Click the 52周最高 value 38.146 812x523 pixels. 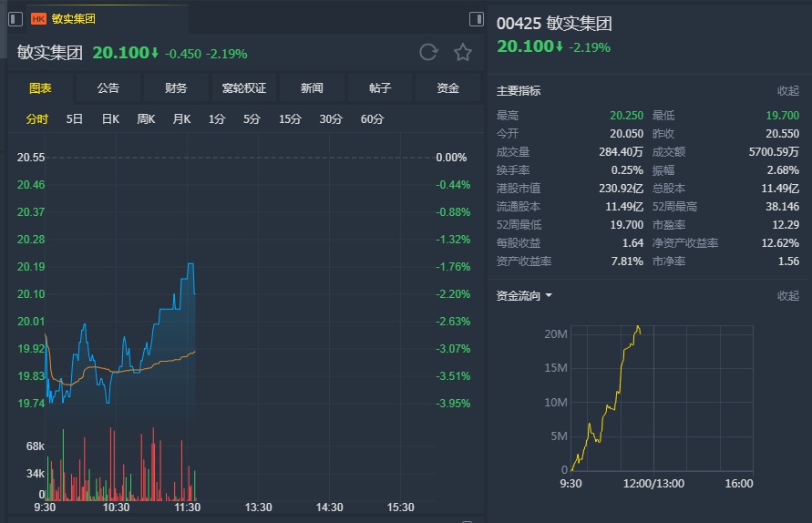pyautogui.click(x=783, y=207)
